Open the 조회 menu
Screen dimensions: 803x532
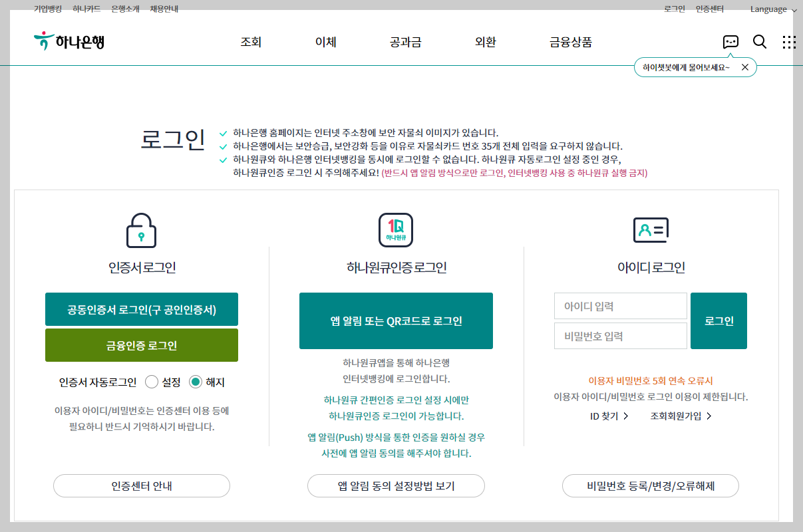251,42
